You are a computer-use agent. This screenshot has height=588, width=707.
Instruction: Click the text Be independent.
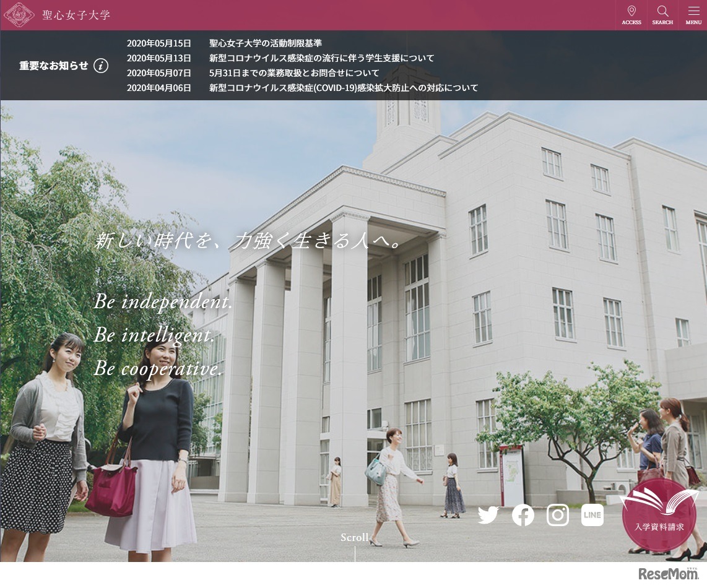coord(163,302)
